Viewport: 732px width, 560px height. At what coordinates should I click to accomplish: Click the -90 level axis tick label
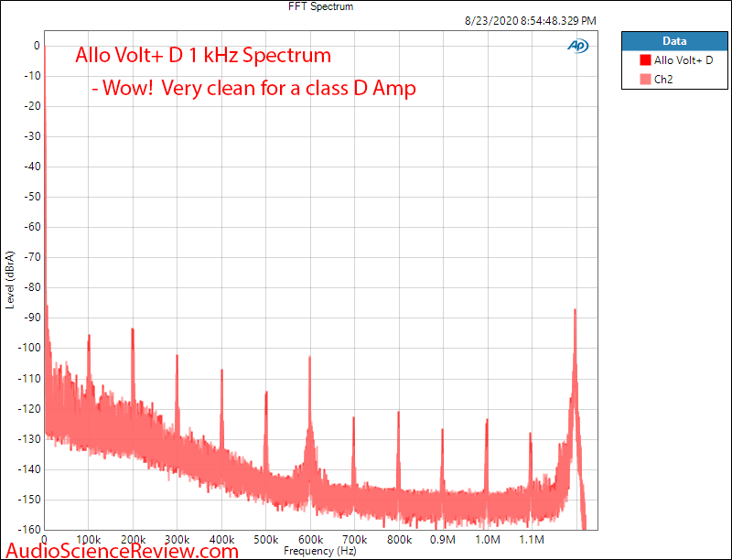pos(32,318)
